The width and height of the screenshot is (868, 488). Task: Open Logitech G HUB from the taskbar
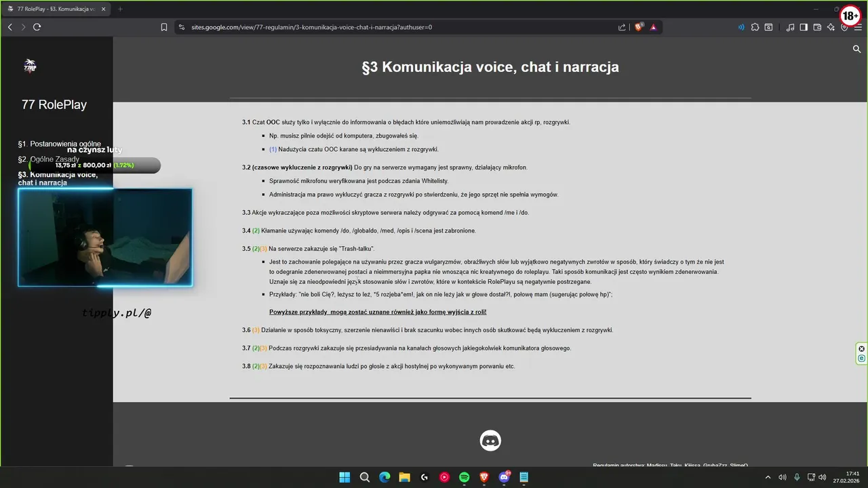(425, 477)
